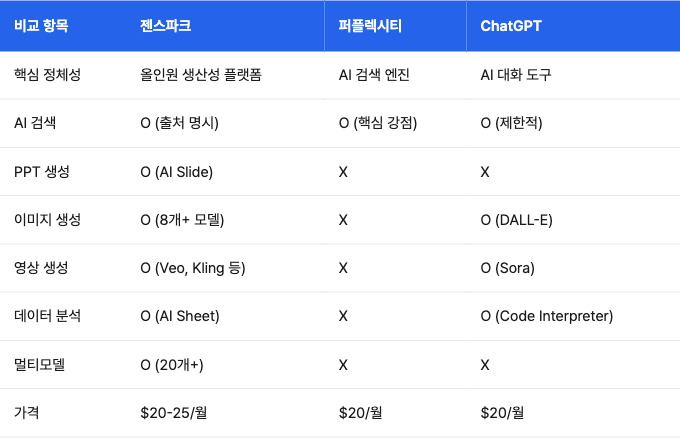Select the O (Sora) cell
The width and height of the screenshot is (680, 438).
(507, 268)
